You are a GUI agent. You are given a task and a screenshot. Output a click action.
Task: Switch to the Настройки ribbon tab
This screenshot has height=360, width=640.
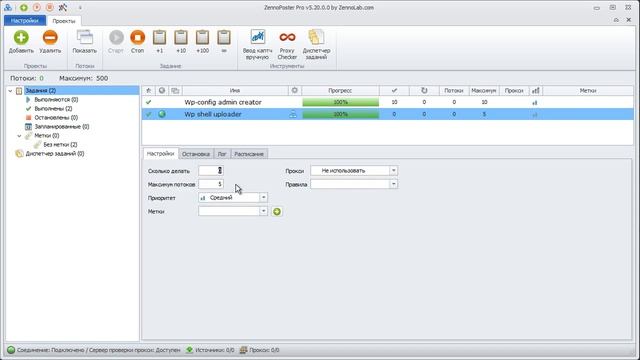[x=24, y=20]
